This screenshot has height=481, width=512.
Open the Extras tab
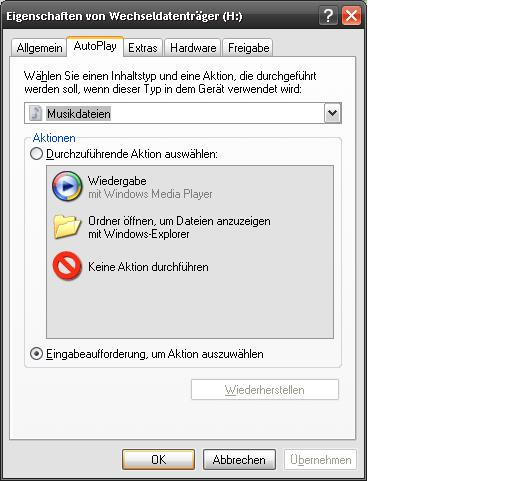click(143, 48)
